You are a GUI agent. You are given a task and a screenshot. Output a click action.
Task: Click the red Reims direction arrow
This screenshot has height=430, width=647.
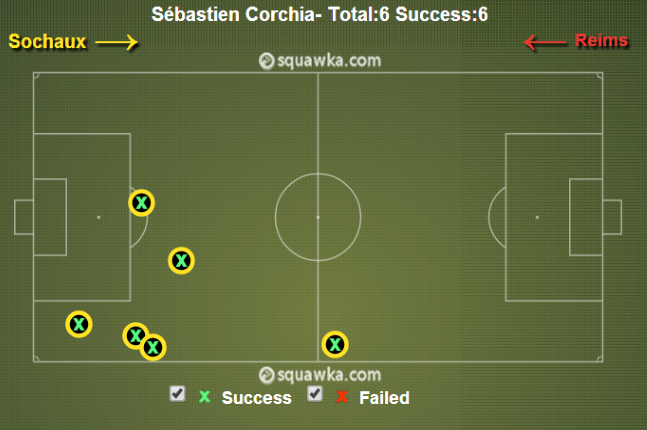(545, 42)
